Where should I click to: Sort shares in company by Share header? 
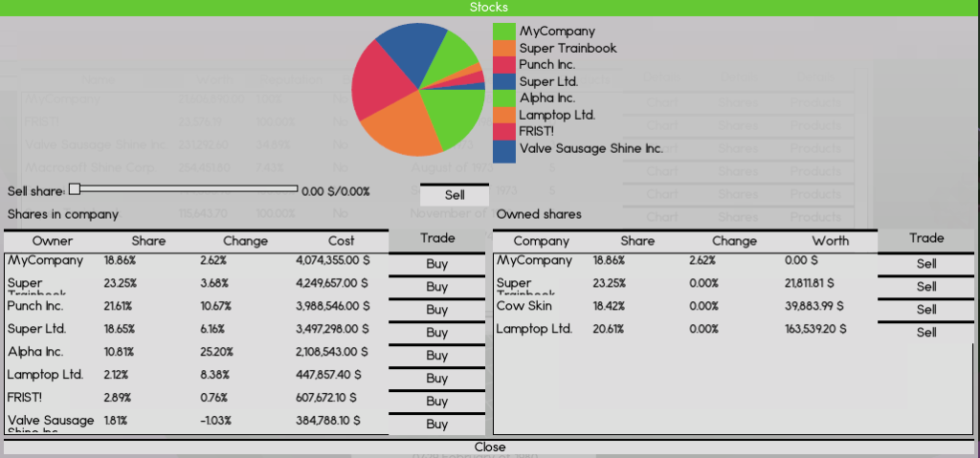coord(148,241)
